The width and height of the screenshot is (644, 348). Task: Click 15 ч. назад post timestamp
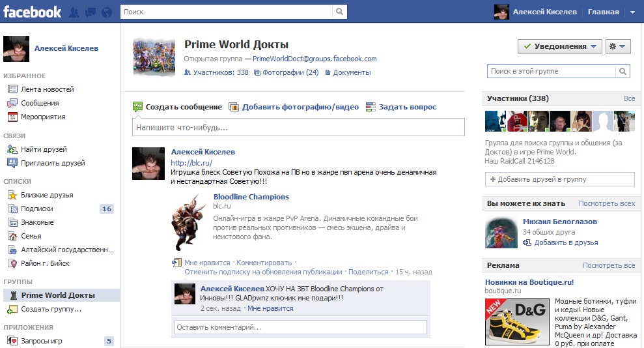(413, 272)
